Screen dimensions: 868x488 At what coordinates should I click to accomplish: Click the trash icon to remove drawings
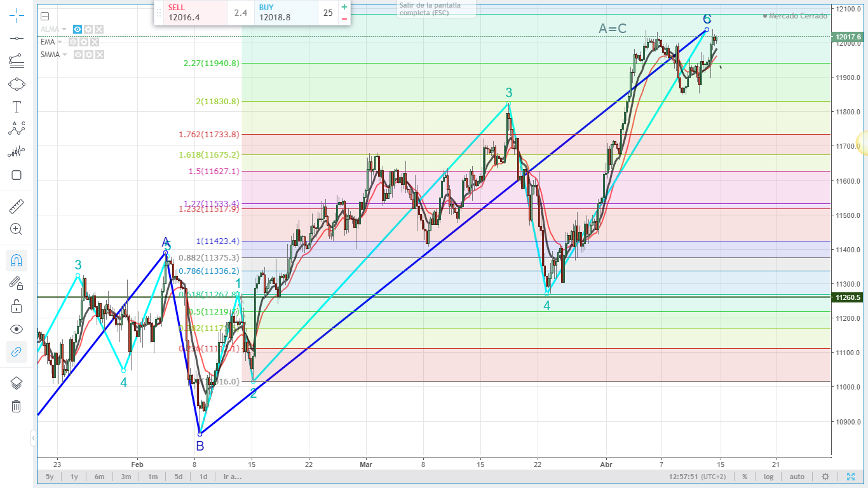pos(17,406)
